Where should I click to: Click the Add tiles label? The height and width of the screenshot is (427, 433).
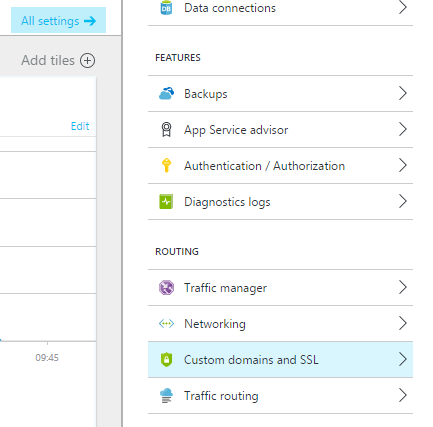click(48, 61)
